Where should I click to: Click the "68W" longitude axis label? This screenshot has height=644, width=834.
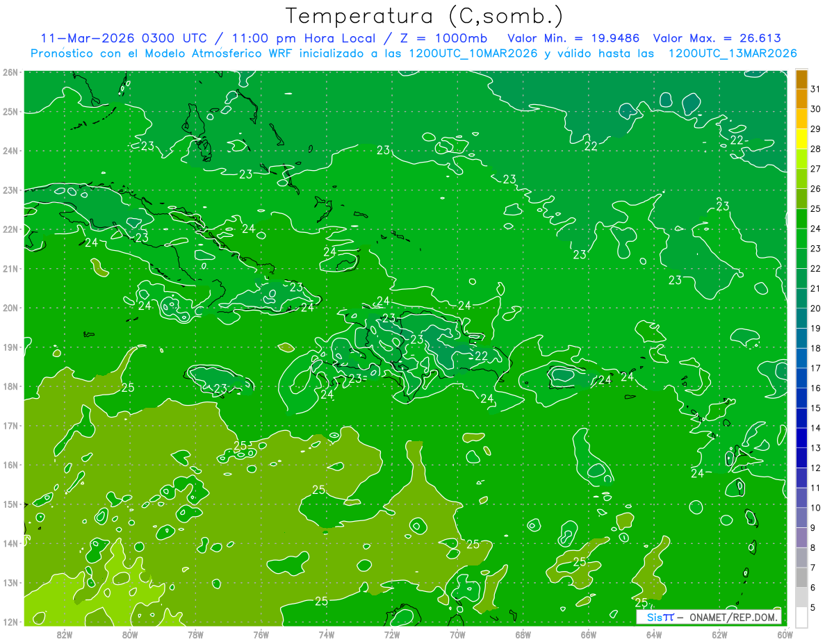click(523, 634)
